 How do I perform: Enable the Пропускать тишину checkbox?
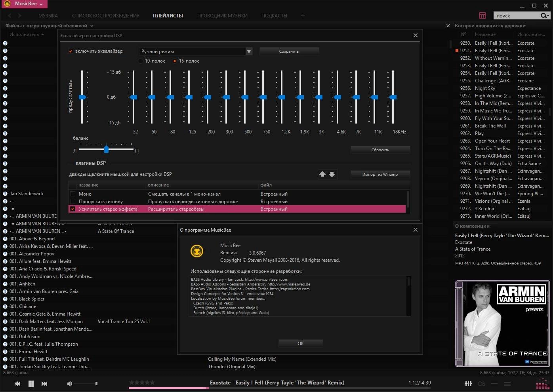click(x=72, y=202)
